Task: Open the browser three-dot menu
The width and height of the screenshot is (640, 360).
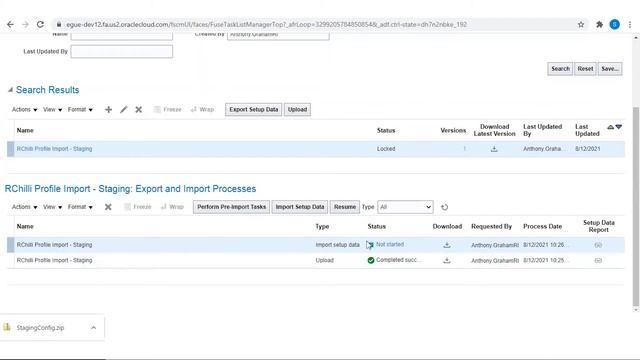Action: click(x=630, y=24)
